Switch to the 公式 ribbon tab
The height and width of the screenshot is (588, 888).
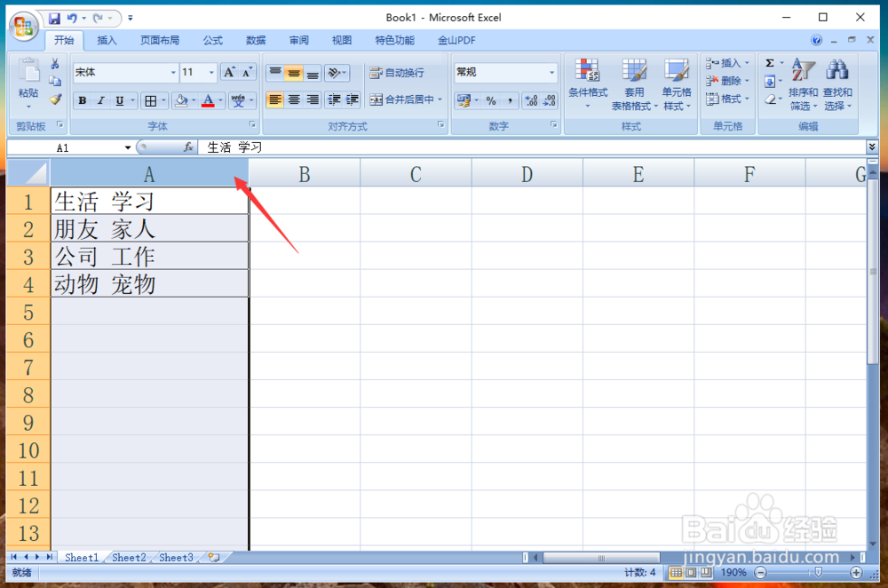click(213, 40)
